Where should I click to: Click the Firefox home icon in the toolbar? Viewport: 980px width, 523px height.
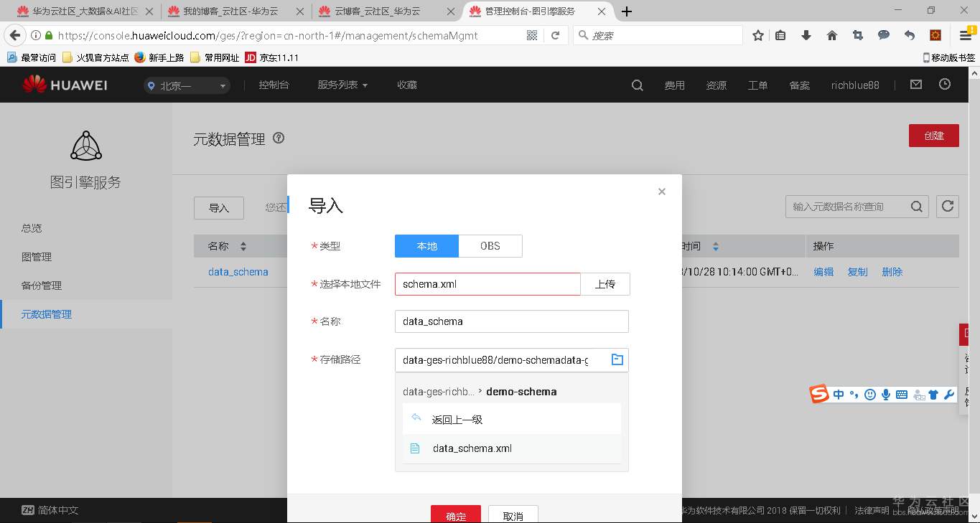(831, 34)
